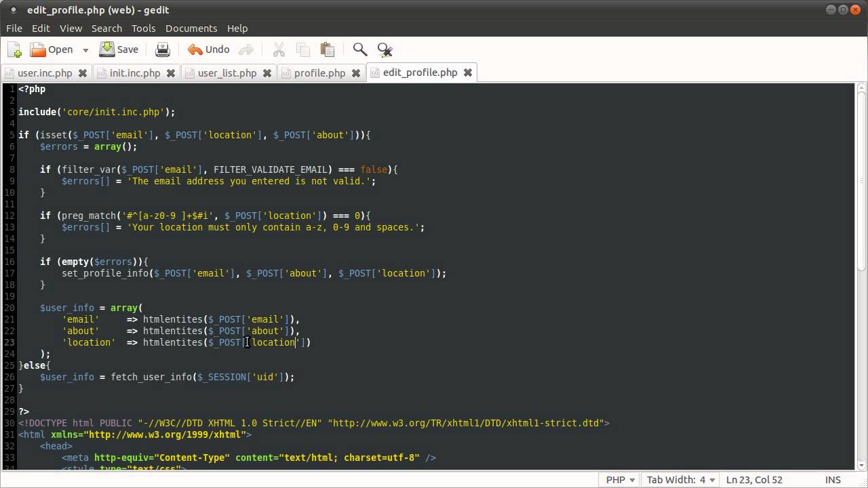Image resolution: width=868 pixels, height=488 pixels.
Task: Click the window menu icon in title bar
Action: [13, 10]
